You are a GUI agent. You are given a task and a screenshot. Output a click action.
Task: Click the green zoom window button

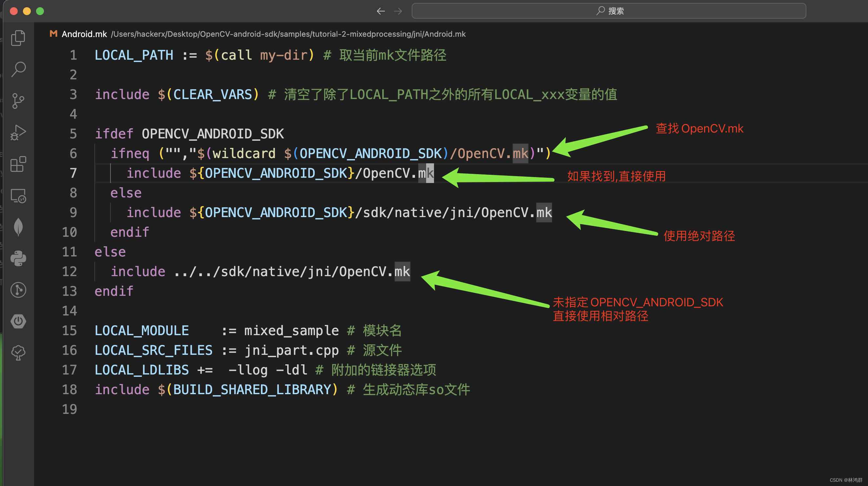point(40,11)
